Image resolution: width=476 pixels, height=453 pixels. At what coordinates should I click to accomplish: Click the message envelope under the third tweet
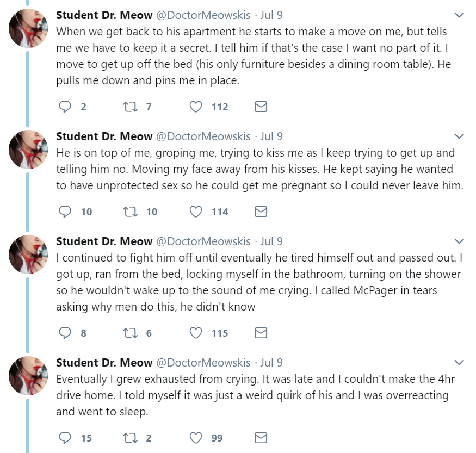[x=261, y=333]
